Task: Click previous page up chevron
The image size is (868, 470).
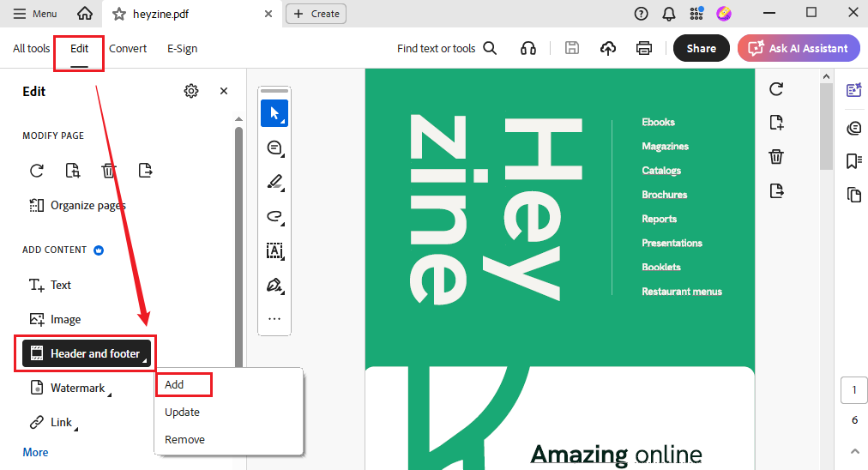Action: [854, 451]
